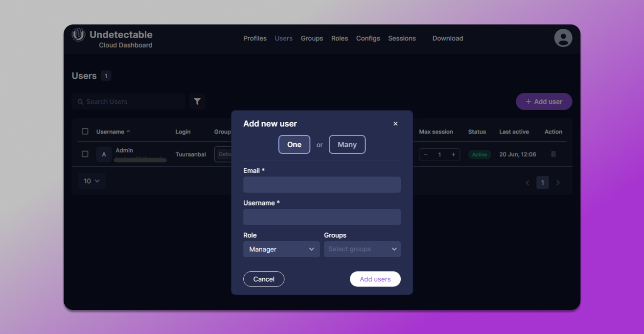Viewport: 644px width, 334px height.
Task: Check the checkbox on the Admin row
Action: [x=85, y=154]
